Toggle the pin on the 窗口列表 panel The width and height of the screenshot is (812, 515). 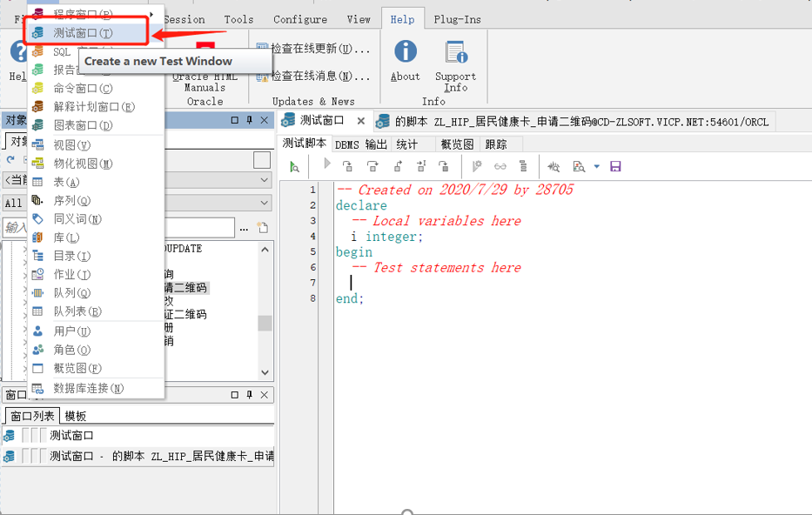pyautogui.click(x=250, y=394)
